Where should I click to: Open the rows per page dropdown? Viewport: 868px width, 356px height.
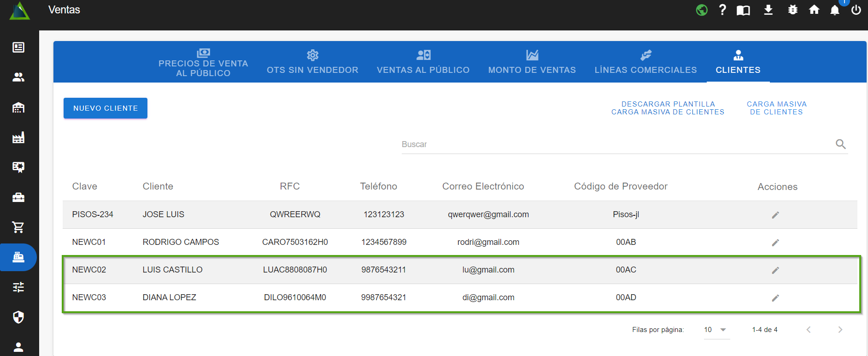point(716,330)
